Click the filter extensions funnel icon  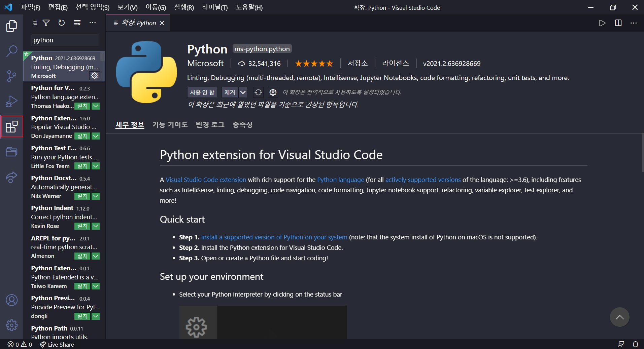46,23
